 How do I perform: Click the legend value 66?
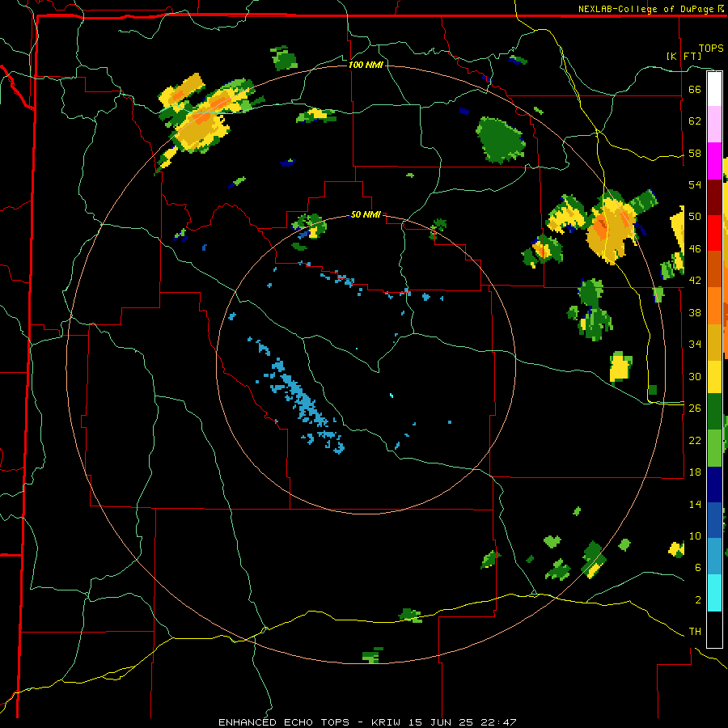[x=695, y=89]
